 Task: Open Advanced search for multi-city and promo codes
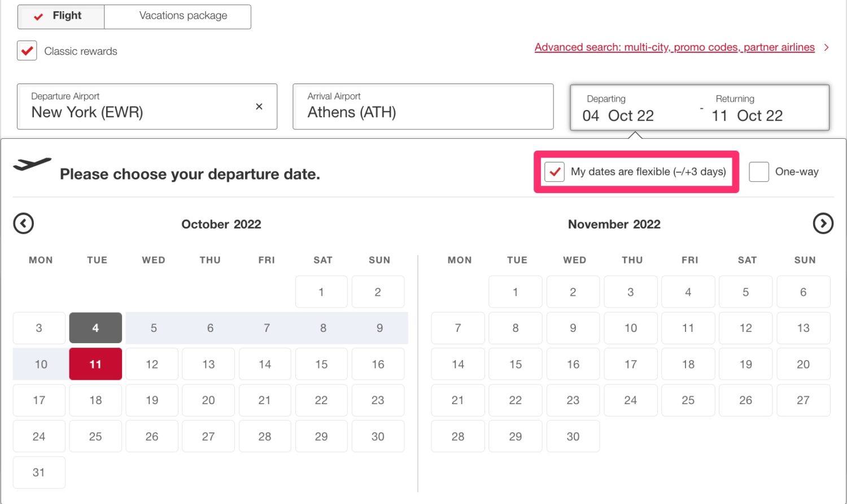[674, 47]
